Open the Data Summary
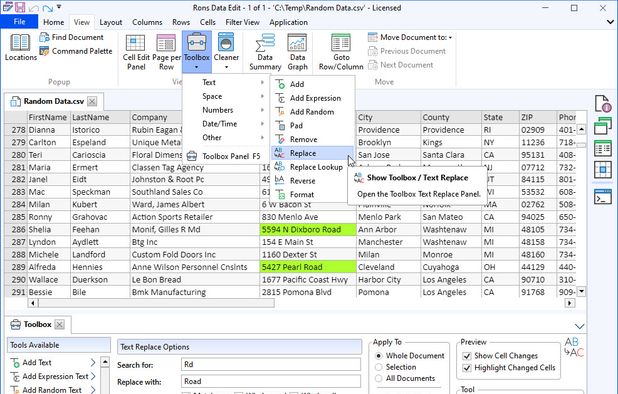618x394 pixels. click(265, 52)
